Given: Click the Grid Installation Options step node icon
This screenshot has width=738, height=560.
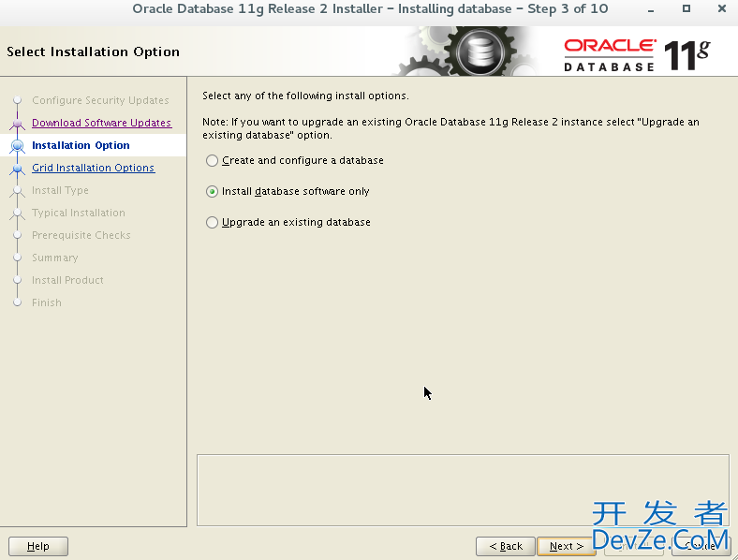Looking at the screenshot, I should pos(18,169).
